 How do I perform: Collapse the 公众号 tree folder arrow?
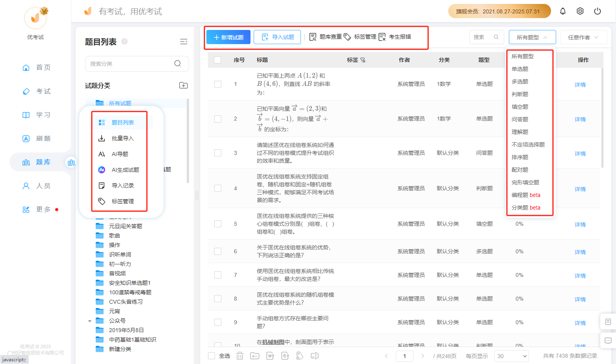pyautogui.click(x=90, y=321)
